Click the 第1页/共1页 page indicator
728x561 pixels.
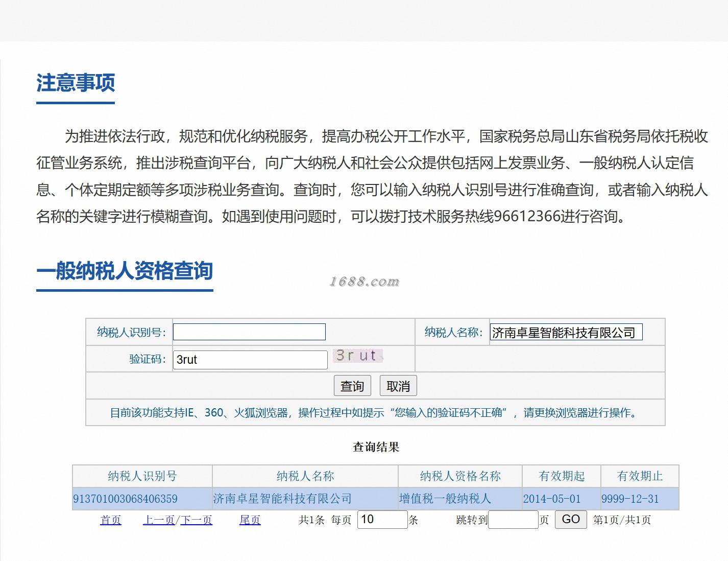[x=622, y=520]
